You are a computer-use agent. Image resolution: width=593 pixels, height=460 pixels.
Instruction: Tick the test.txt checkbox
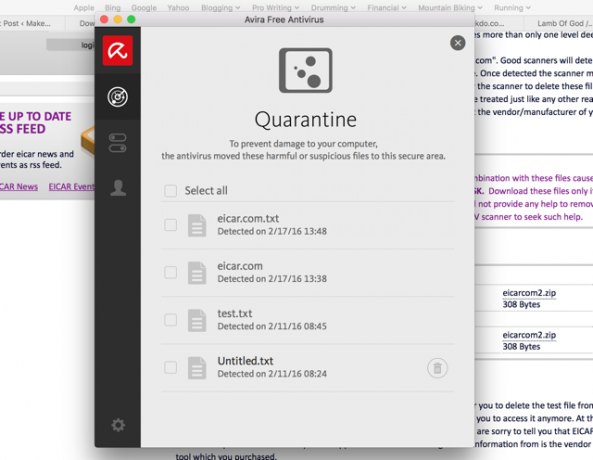pos(171,320)
